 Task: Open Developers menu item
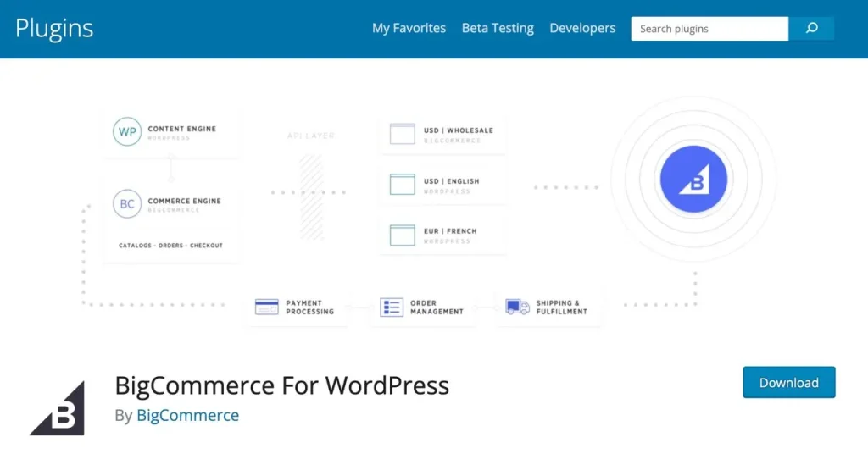tap(582, 28)
